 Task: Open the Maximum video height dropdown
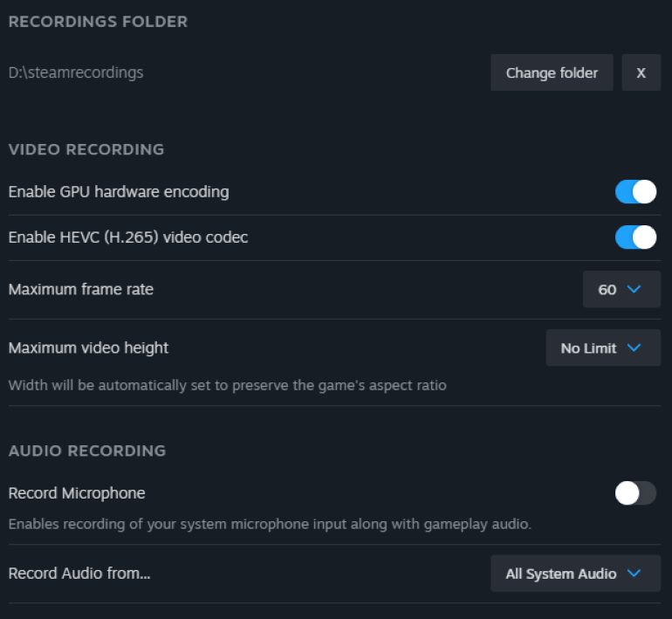(x=603, y=347)
